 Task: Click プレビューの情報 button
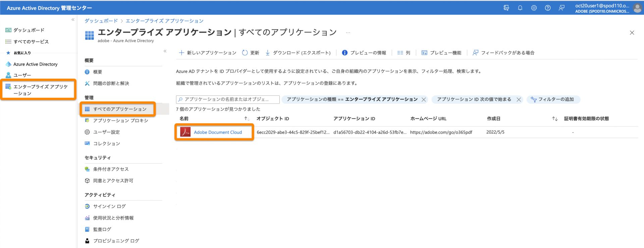[364, 53]
